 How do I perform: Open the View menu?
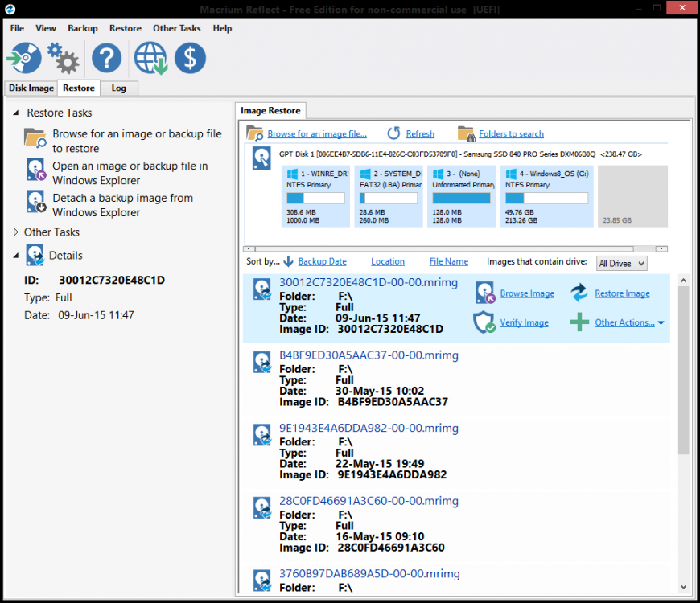[x=46, y=28]
